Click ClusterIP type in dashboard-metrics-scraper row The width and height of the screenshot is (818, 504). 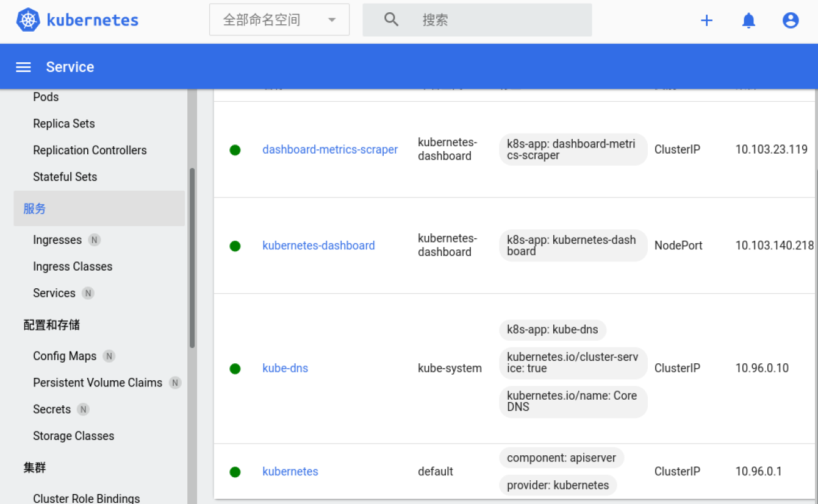click(677, 149)
